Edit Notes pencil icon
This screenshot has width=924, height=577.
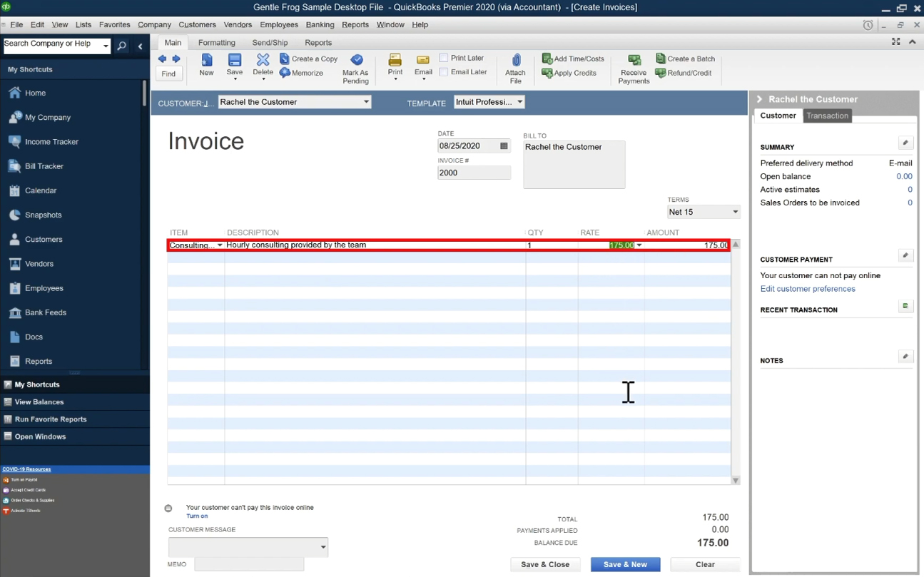point(905,357)
